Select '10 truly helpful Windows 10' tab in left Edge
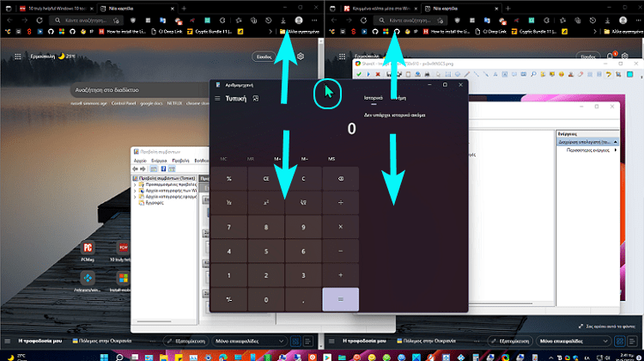The image size is (644, 361). point(57,9)
